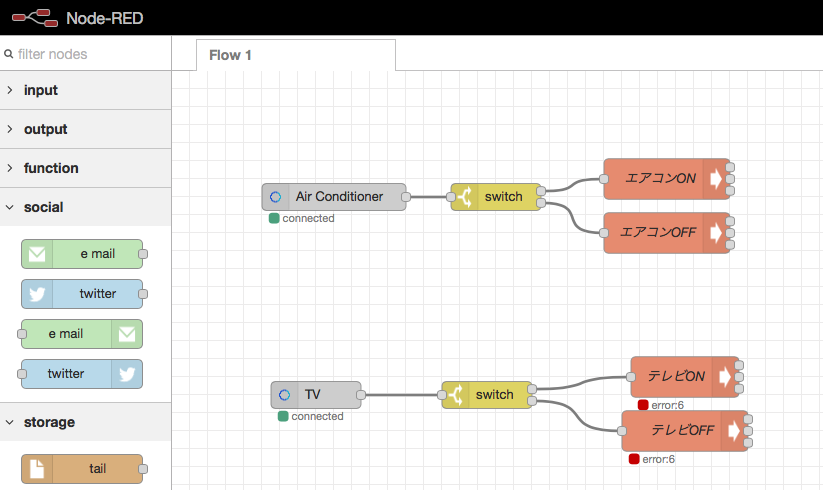
Task: Click green status dot under TV
Action: [283, 416]
